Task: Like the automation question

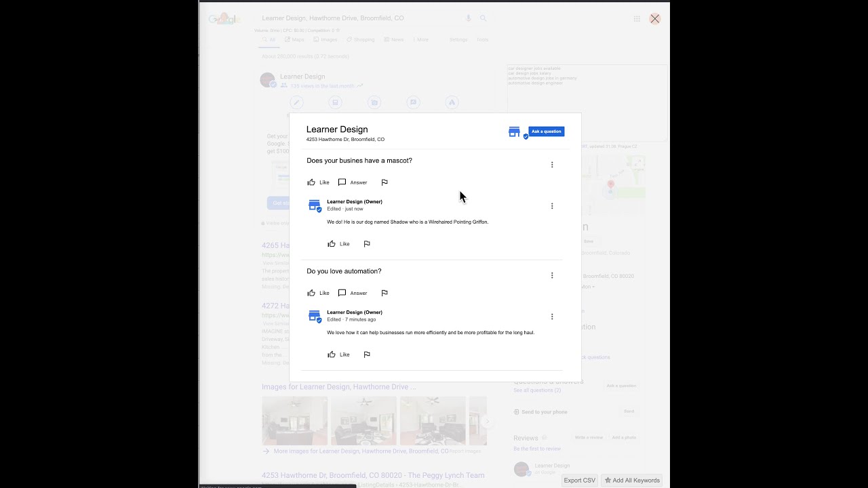Action: [x=318, y=293]
